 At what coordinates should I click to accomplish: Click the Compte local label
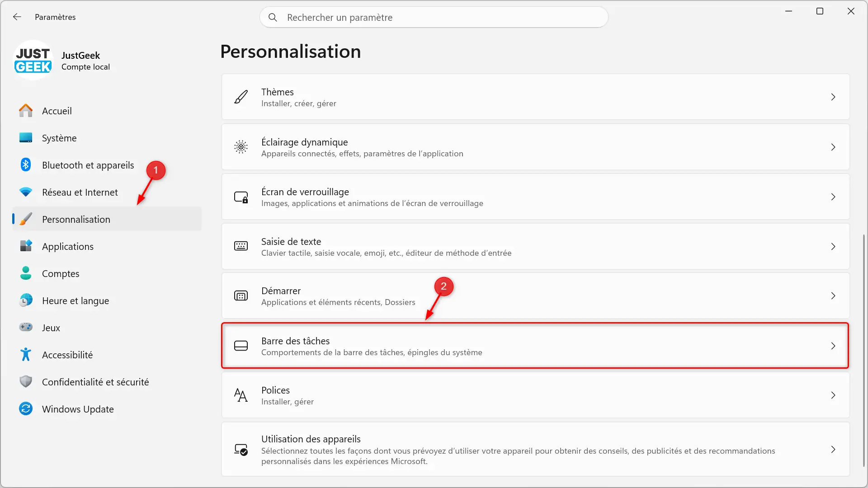point(85,67)
